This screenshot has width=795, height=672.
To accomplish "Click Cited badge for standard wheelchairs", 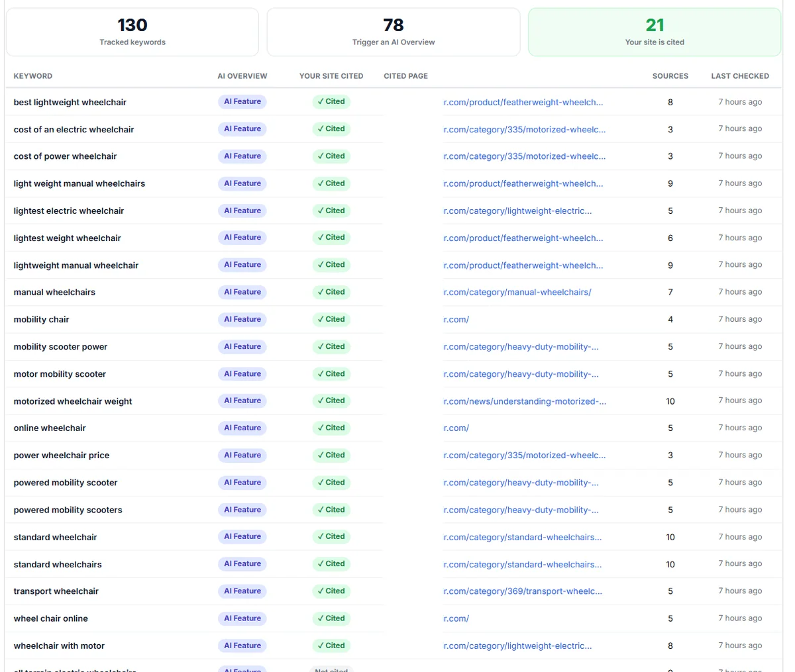I will pyautogui.click(x=331, y=564).
